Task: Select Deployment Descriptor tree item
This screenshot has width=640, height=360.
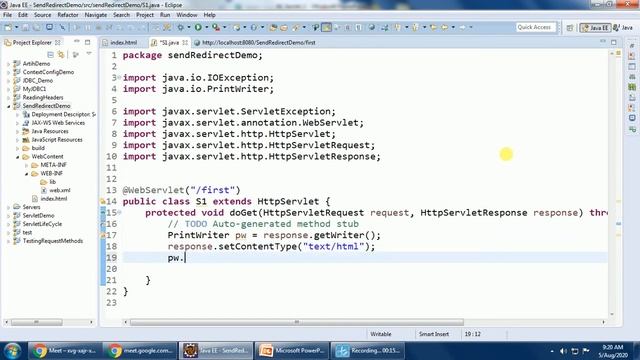Action: (x=60, y=114)
